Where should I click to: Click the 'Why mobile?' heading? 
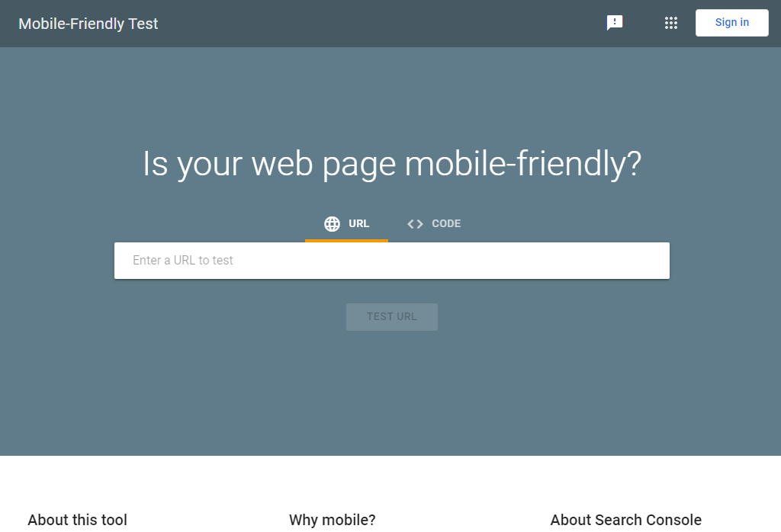pyautogui.click(x=332, y=520)
